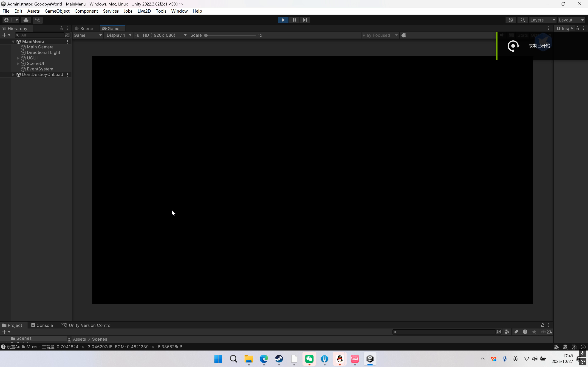Toggle Inspector panel lock icon
588x367 pixels.
point(577,28)
